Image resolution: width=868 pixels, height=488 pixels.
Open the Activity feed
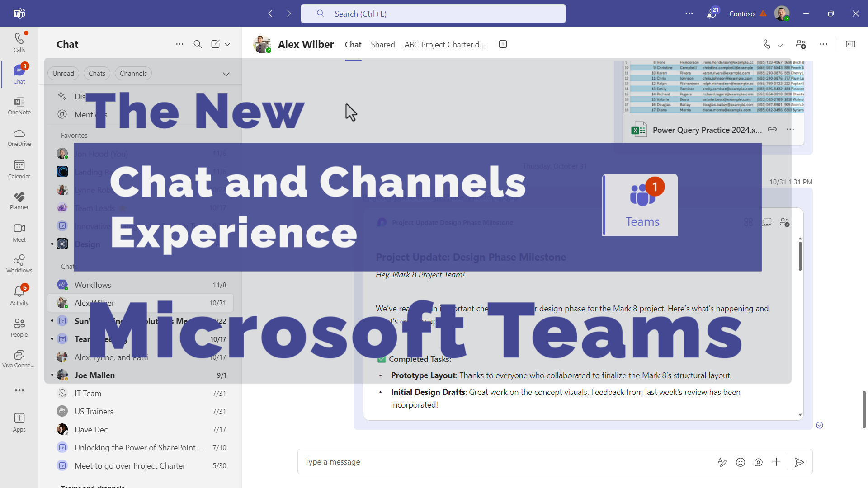(x=19, y=295)
